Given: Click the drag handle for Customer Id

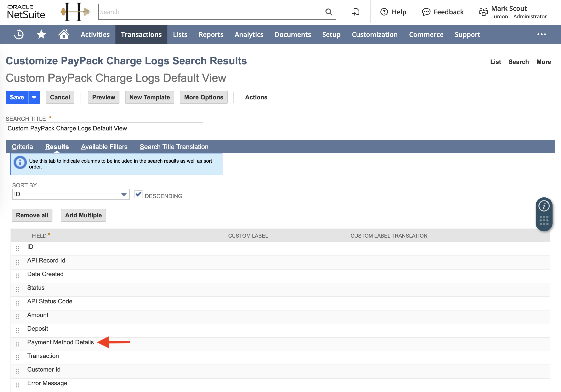Looking at the screenshot, I should pyautogui.click(x=18, y=372).
